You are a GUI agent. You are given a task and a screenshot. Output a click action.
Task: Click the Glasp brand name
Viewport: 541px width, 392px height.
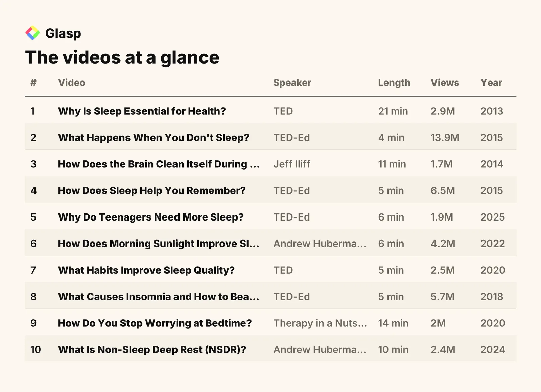tap(63, 33)
